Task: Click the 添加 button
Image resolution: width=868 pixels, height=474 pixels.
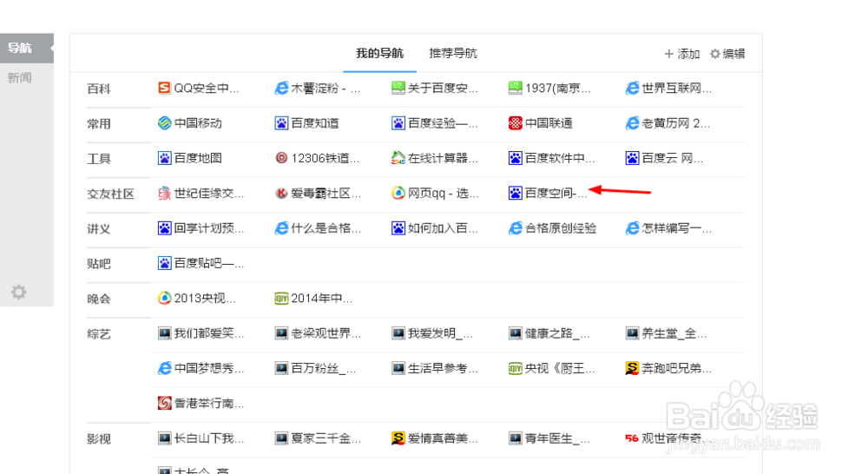Action: [682, 54]
